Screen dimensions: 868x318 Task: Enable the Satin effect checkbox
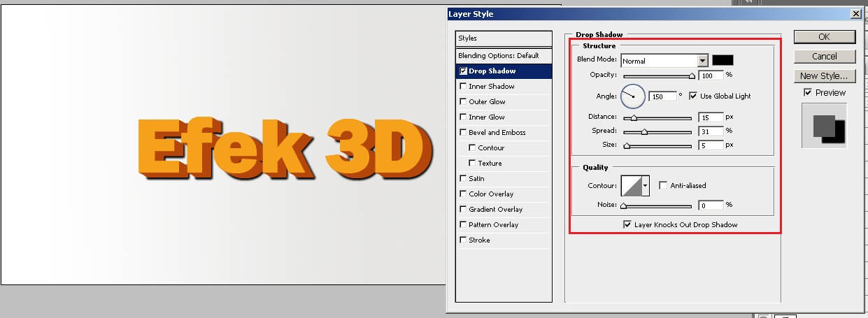click(463, 179)
